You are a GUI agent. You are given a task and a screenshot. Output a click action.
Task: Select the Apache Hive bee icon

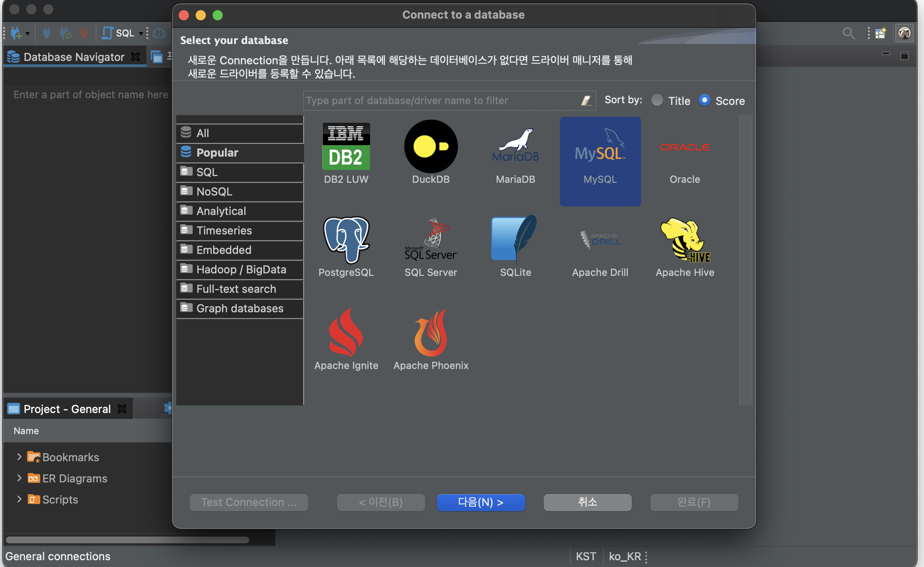click(x=685, y=240)
